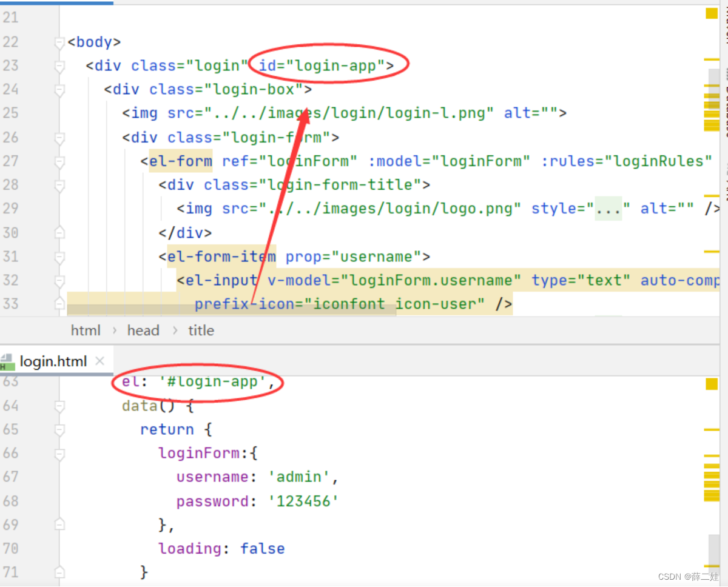
Task: Collapse the body tag fold on line 22
Action: tap(59, 43)
